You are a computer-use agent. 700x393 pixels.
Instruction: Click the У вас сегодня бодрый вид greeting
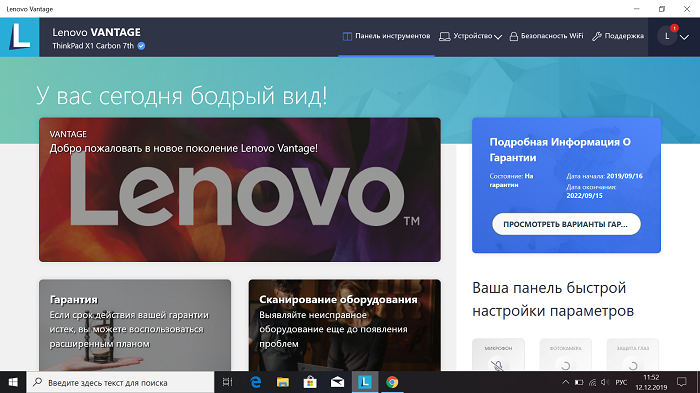[181, 95]
